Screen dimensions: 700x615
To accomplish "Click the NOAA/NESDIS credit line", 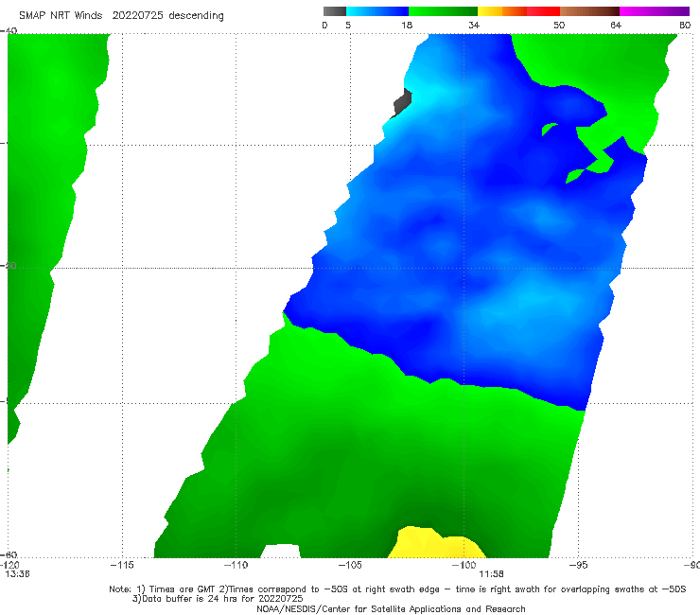I will [x=391, y=608].
